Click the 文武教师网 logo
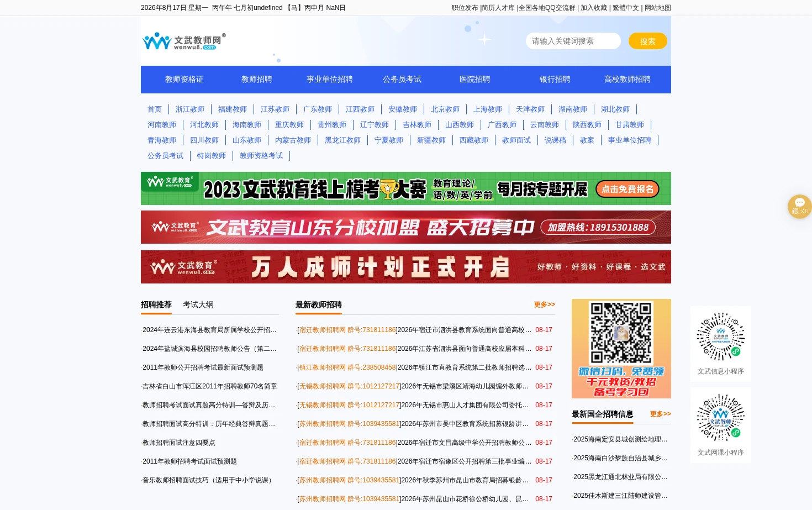This screenshot has height=510, width=812. 184,41
